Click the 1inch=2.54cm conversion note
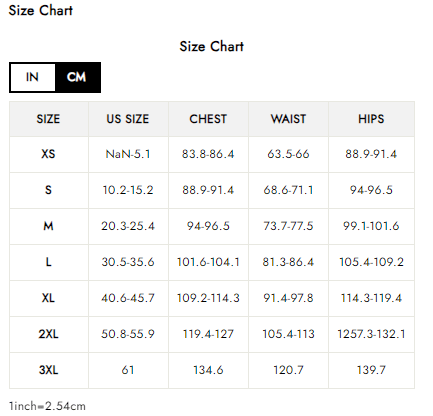This screenshot has width=433, height=416. [x=47, y=406]
